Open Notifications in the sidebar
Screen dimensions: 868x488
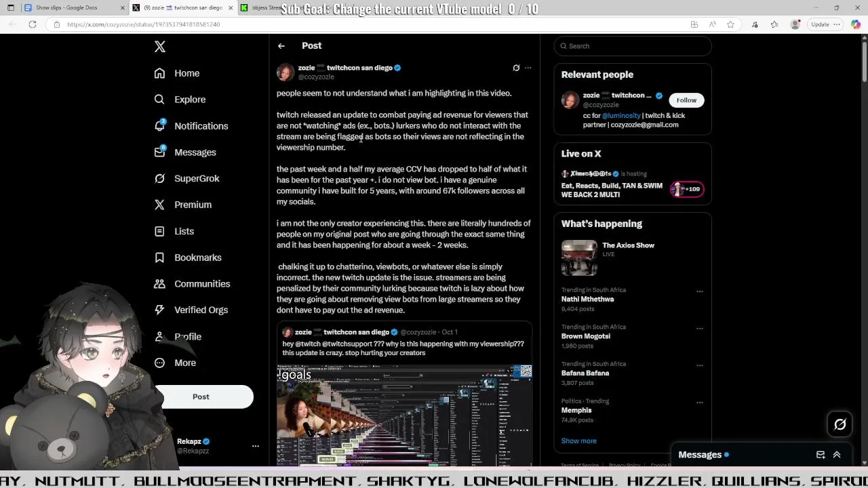pos(191,126)
